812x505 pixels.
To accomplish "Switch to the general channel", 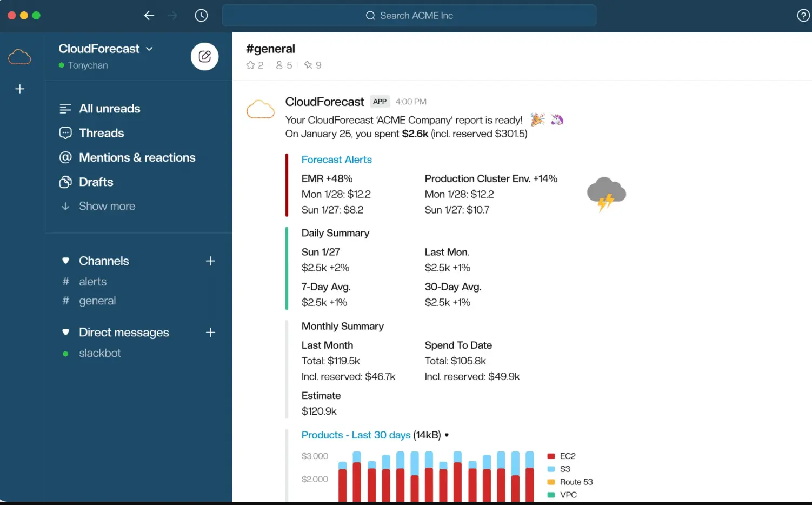I will coord(97,301).
